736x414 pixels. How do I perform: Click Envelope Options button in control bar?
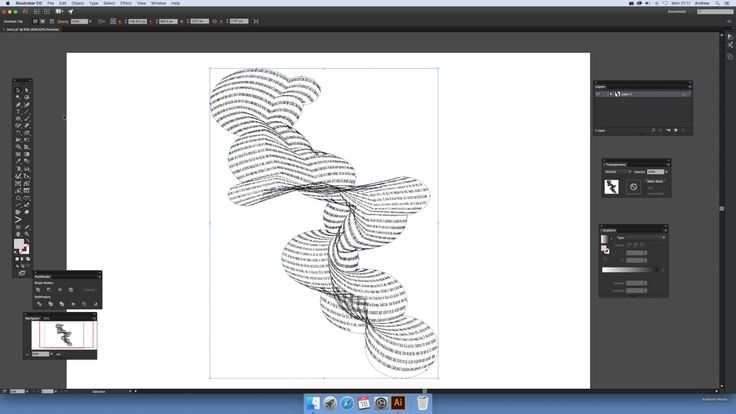[52, 21]
